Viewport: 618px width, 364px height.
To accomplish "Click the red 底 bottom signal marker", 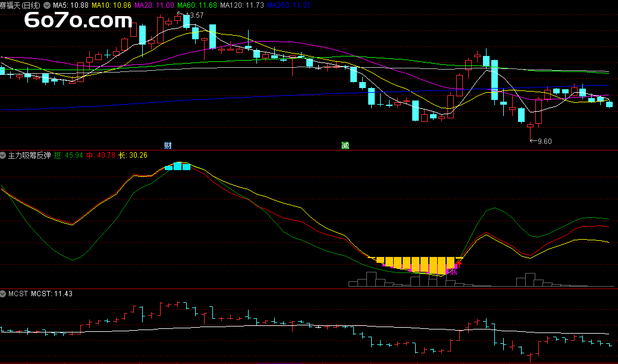I will 453,271.
